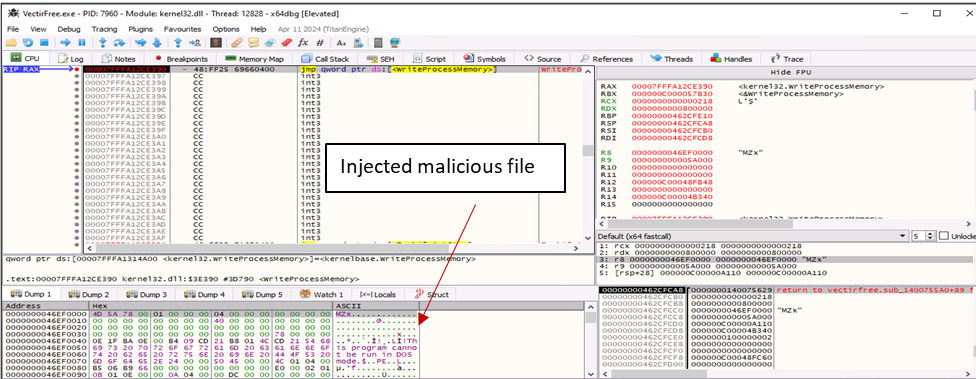Open the File menu
The width and height of the screenshot is (976, 379).
[13, 29]
